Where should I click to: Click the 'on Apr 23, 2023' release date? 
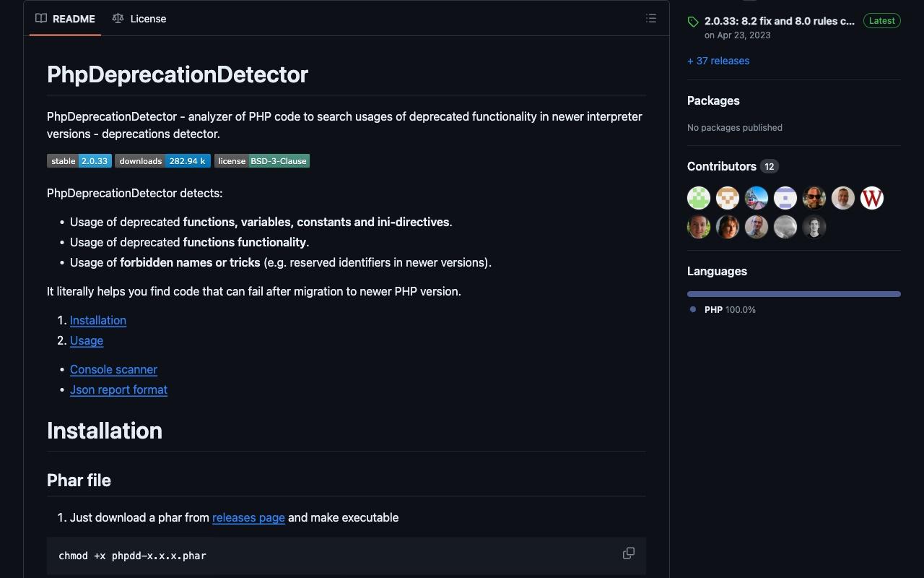pyautogui.click(x=737, y=35)
